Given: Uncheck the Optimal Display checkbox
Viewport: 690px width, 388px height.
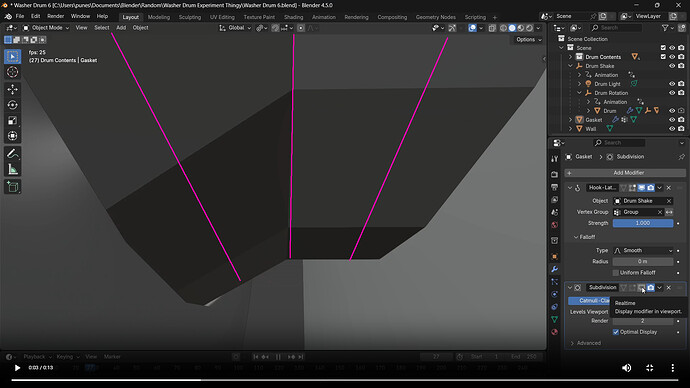Looking at the screenshot, I should click(616, 332).
